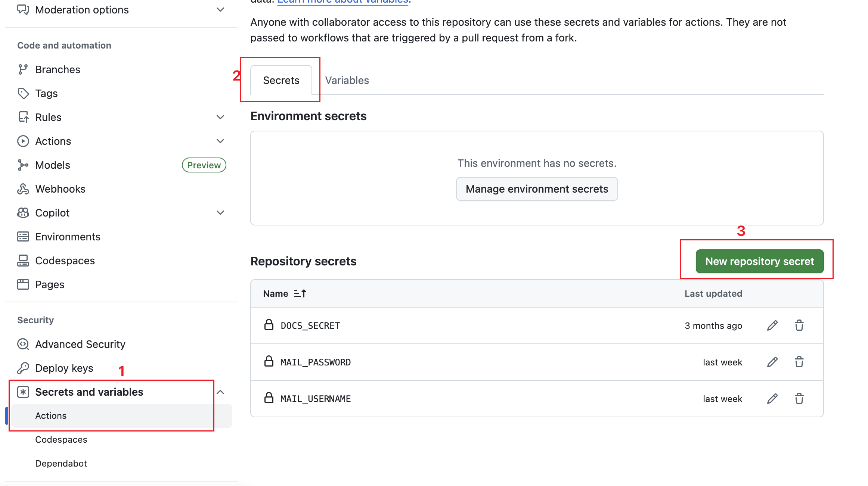Switch to the Variables tab
The image size is (868, 486).
pos(347,80)
